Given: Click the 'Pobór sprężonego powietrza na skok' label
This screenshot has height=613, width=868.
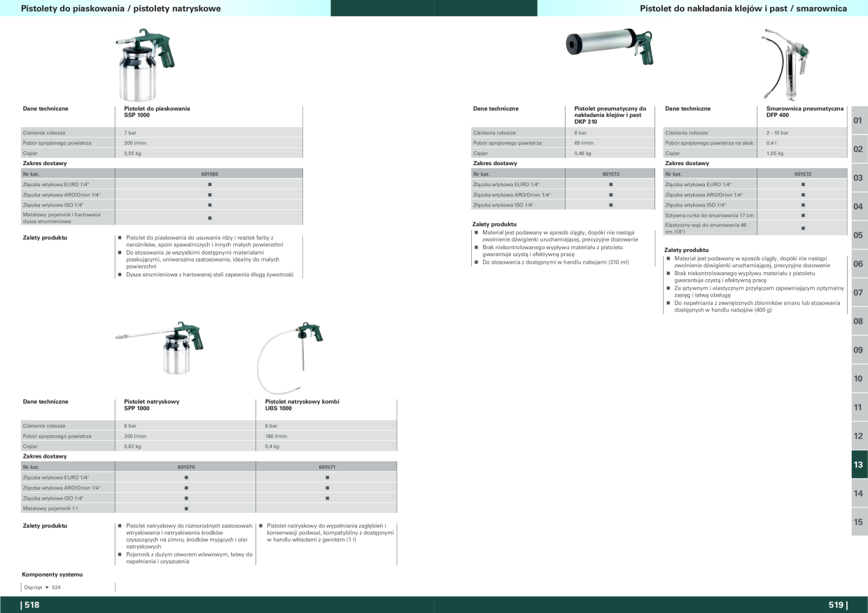Looking at the screenshot, I should pyautogui.click(x=709, y=143).
